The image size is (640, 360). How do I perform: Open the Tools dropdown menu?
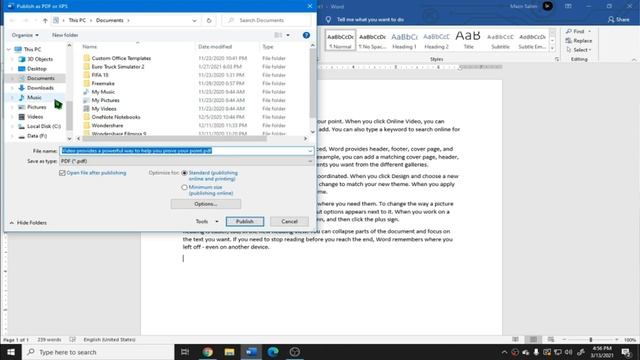coord(207,222)
